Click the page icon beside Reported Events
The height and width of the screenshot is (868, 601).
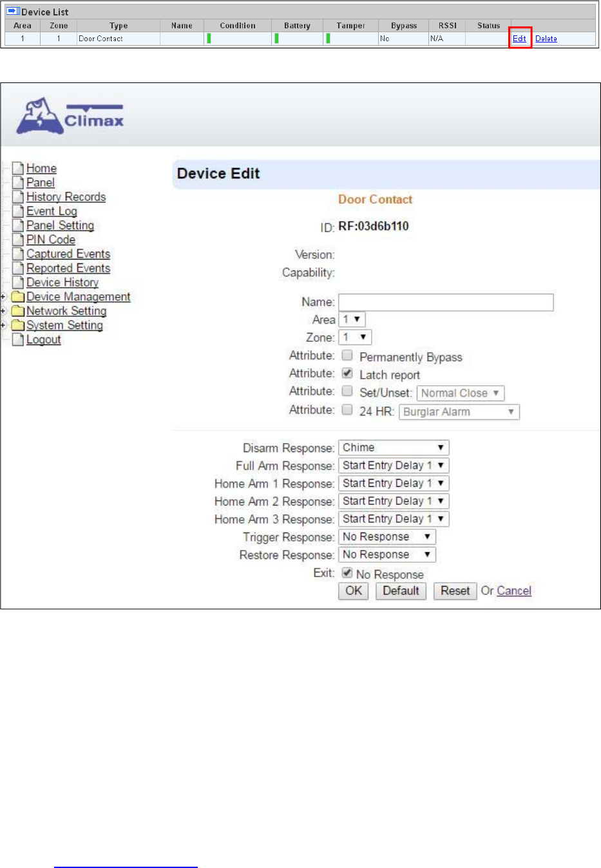pos(18,268)
